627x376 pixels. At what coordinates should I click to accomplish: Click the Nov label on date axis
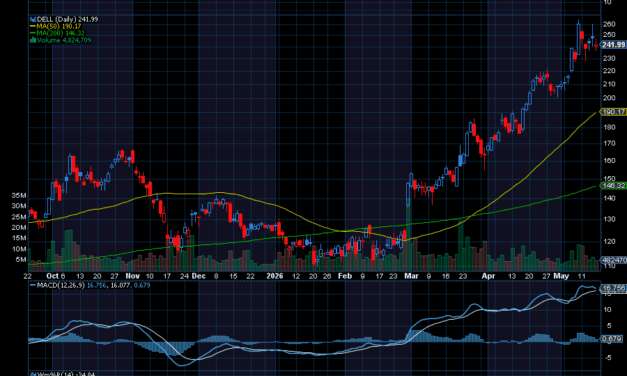pyautogui.click(x=132, y=276)
